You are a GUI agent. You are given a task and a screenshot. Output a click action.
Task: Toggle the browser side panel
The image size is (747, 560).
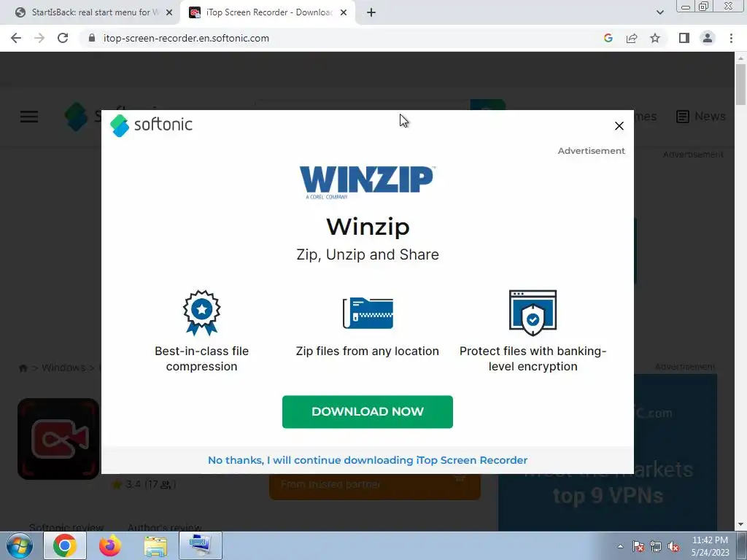(x=684, y=38)
